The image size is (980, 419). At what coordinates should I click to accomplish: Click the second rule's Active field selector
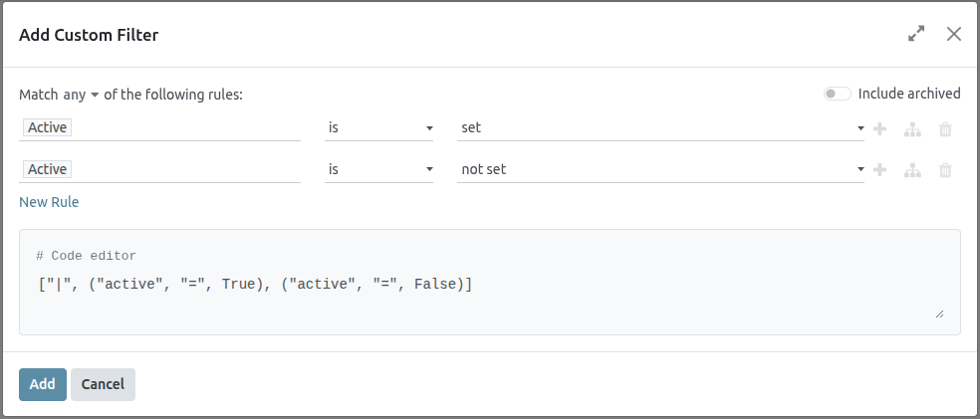[x=159, y=170]
